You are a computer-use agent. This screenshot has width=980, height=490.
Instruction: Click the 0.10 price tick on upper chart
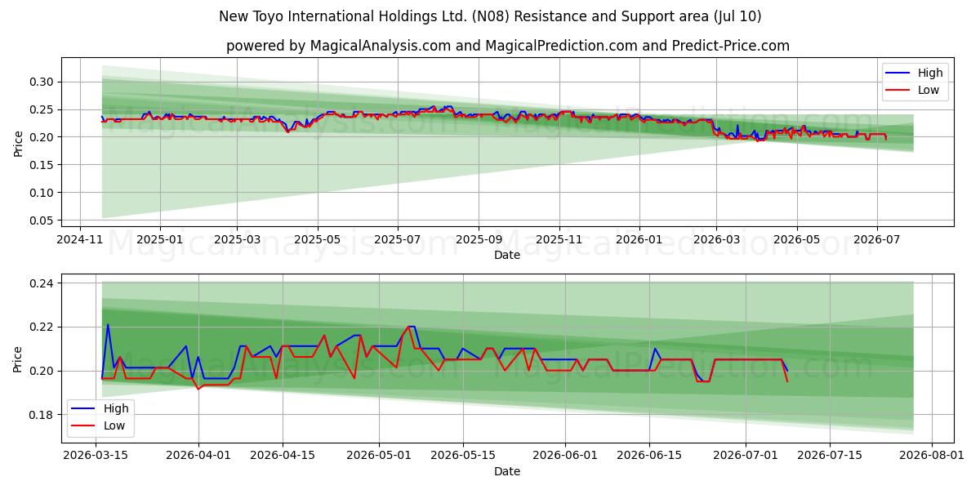42,193
